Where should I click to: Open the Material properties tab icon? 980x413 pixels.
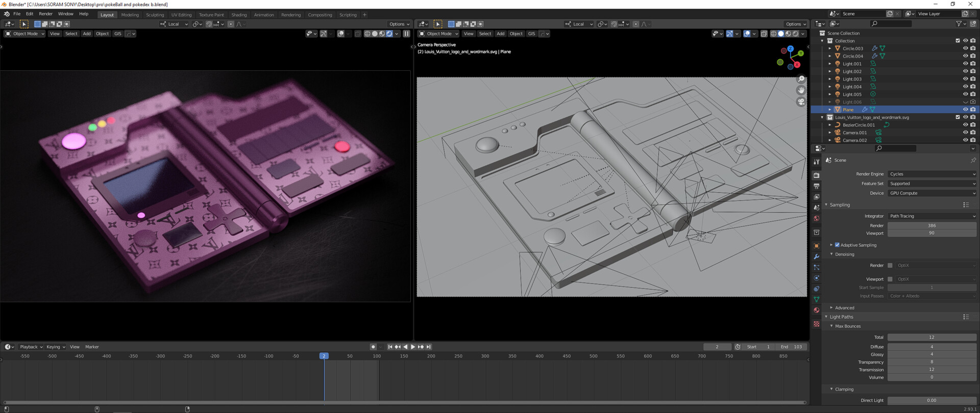point(817,310)
